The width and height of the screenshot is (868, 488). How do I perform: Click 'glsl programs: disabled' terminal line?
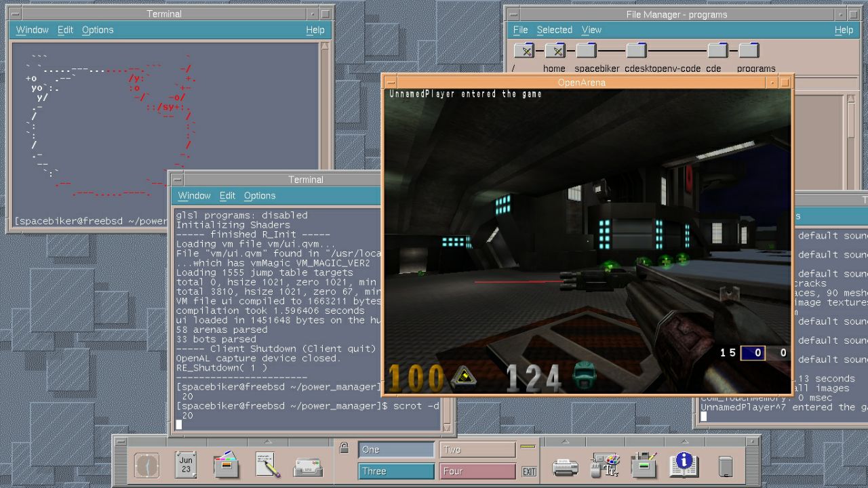click(241, 215)
